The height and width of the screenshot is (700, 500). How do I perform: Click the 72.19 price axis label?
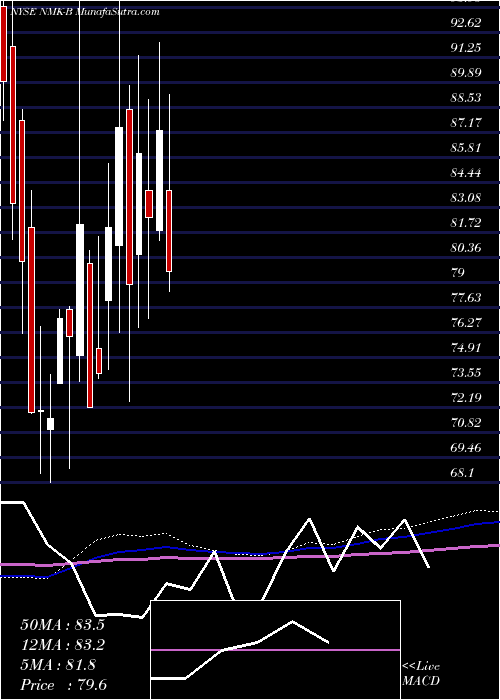pos(466,397)
